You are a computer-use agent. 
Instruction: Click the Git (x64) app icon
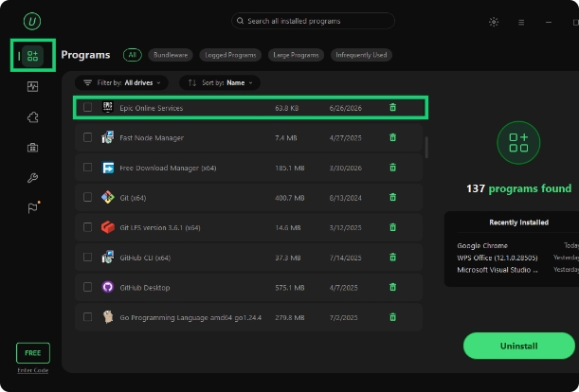point(107,198)
